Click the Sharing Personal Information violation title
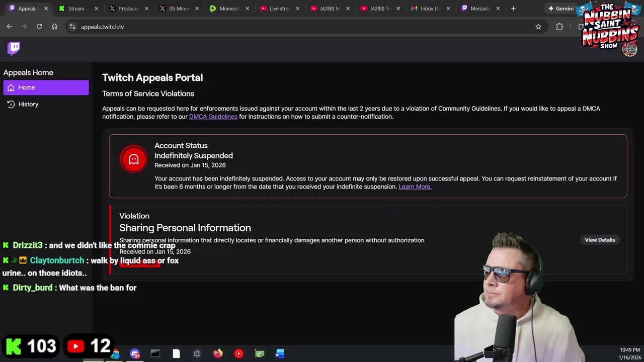 [185, 228]
